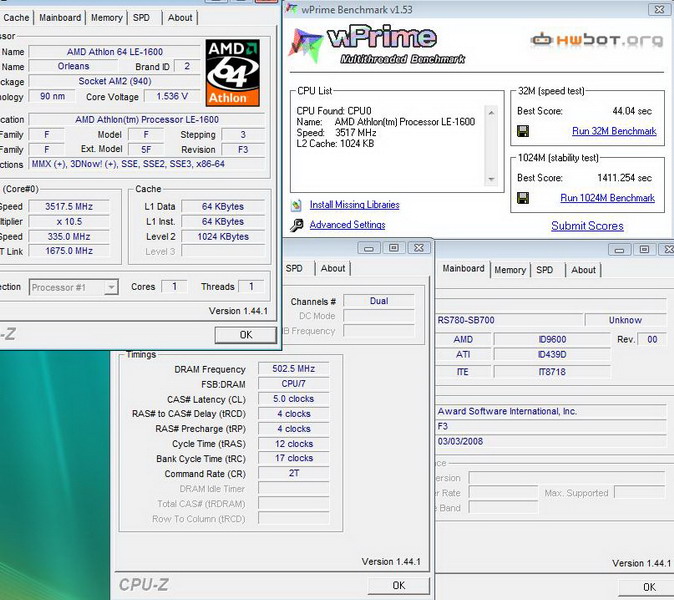The height and width of the screenshot is (600, 674).
Task: Click the wPrime logo icon
Action: click(306, 44)
